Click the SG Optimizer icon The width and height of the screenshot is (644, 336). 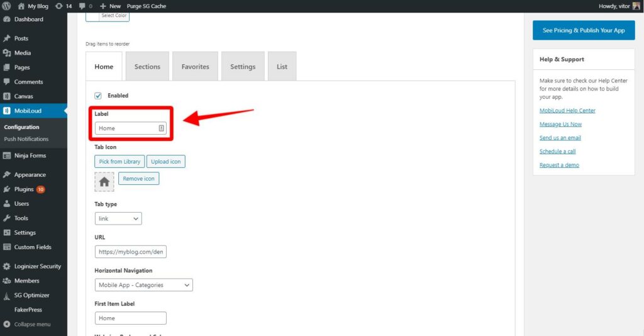click(6, 295)
